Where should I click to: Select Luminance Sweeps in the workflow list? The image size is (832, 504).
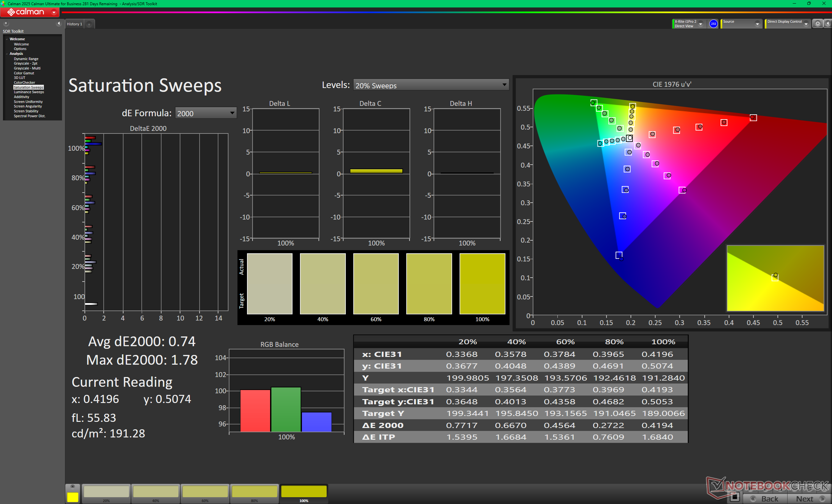29,92
